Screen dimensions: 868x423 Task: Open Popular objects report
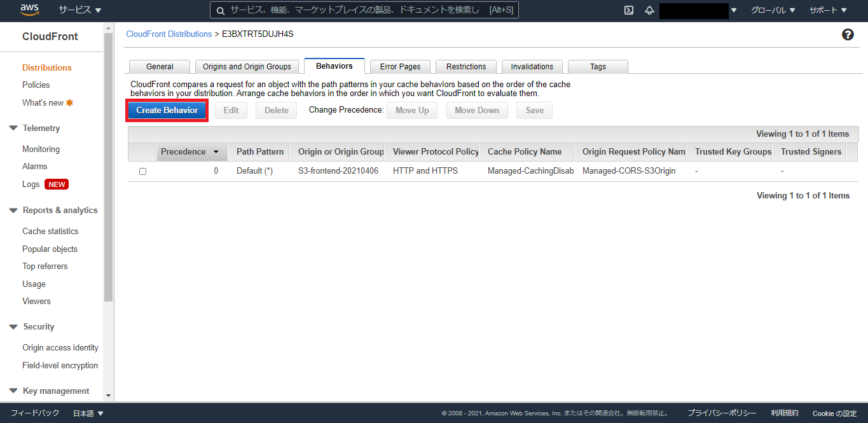[x=50, y=249]
